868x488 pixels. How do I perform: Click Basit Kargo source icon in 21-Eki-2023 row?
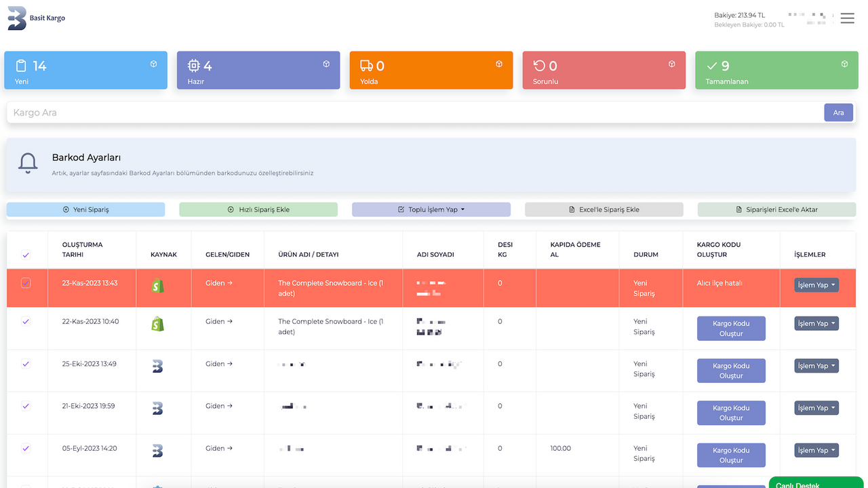157,408
